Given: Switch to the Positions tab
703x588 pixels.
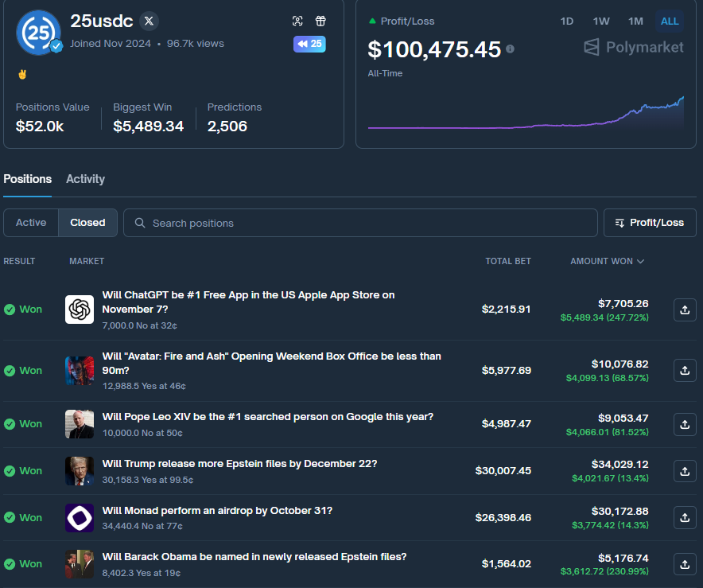Looking at the screenshot, I should [27, 179].
